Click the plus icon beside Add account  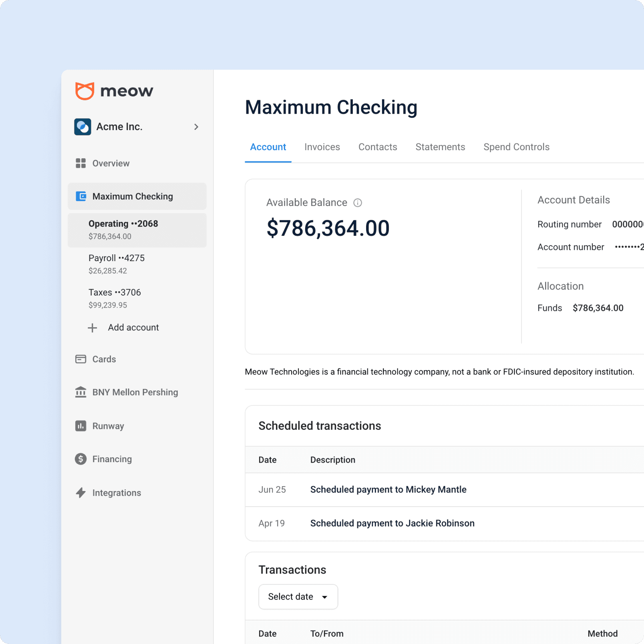[93, 328]
